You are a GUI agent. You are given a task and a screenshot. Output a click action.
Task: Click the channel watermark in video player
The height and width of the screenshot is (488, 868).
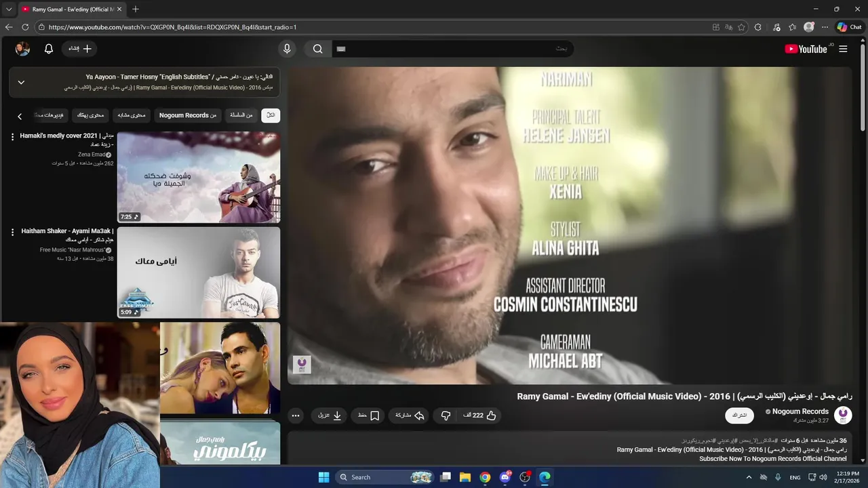pos(302,365)
